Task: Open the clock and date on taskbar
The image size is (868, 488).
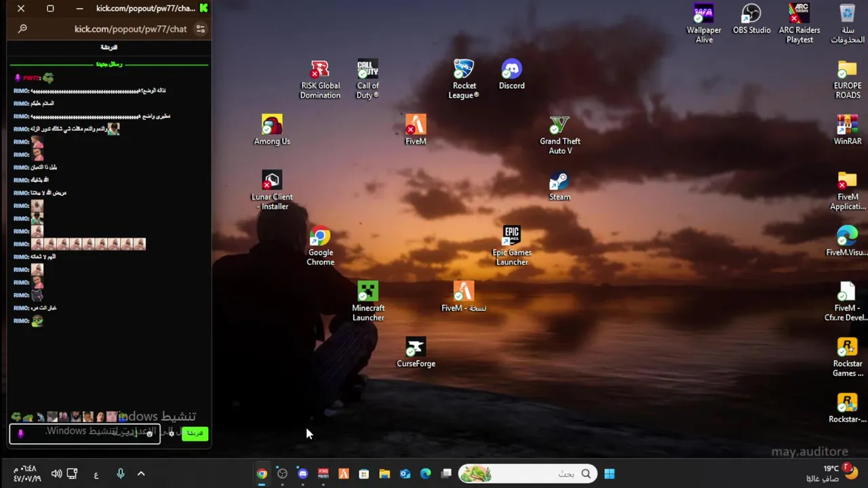Action: pyautogui.click(x=27, y=474)
